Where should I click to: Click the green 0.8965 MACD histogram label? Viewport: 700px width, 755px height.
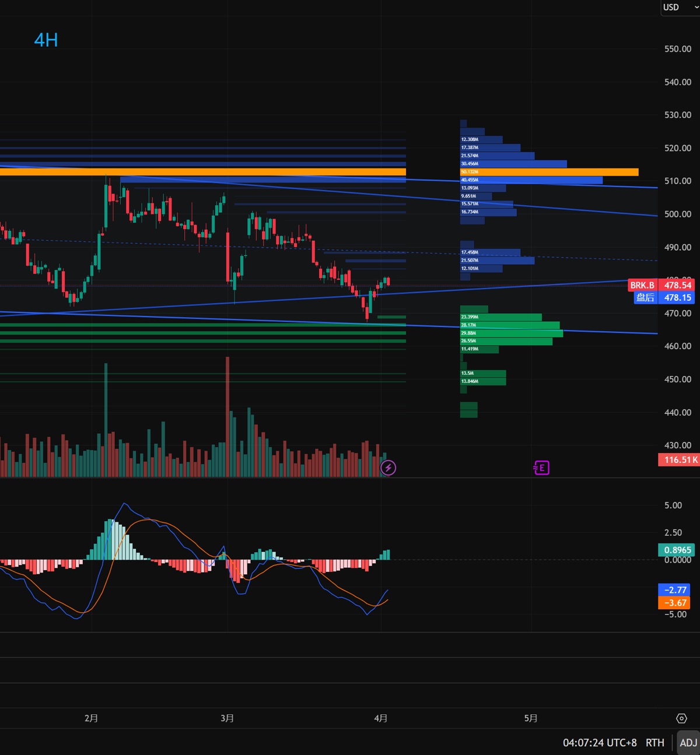(677, 550)
